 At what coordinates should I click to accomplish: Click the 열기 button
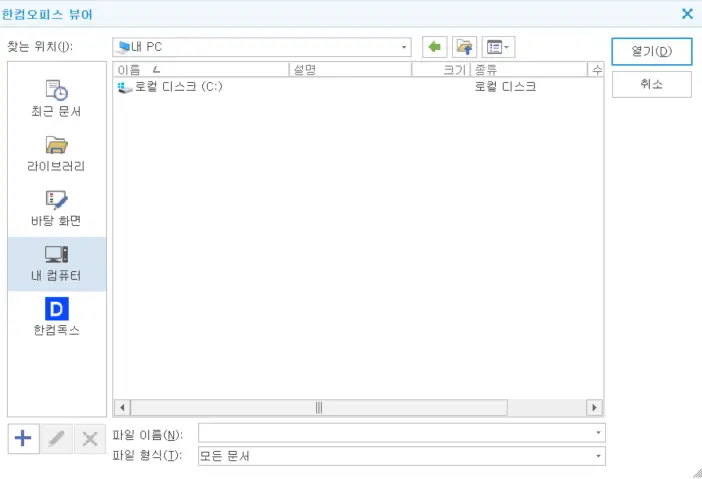coord(652,51)
